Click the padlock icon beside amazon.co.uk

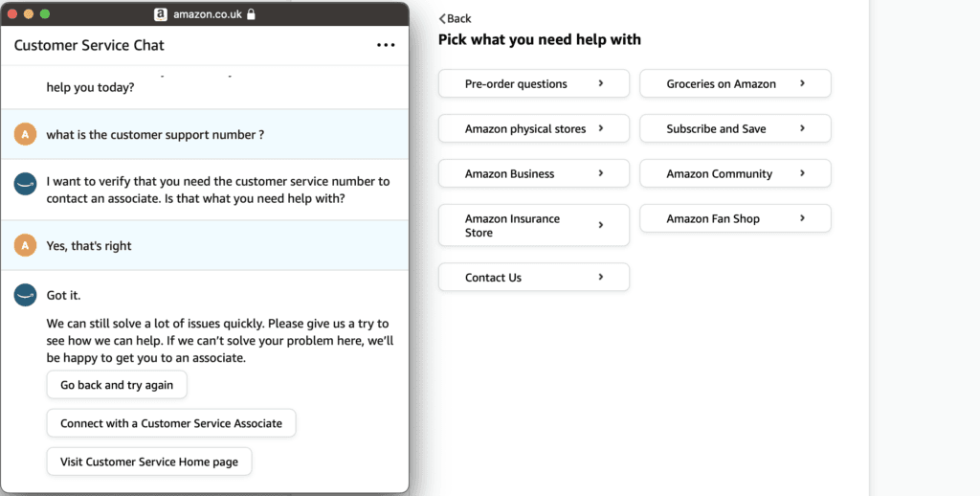coord(251,14)
